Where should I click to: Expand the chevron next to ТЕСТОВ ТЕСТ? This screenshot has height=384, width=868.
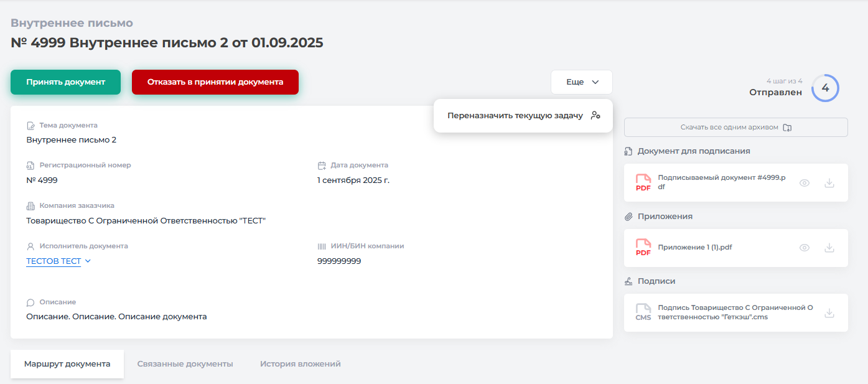click(x=88, y=261)
